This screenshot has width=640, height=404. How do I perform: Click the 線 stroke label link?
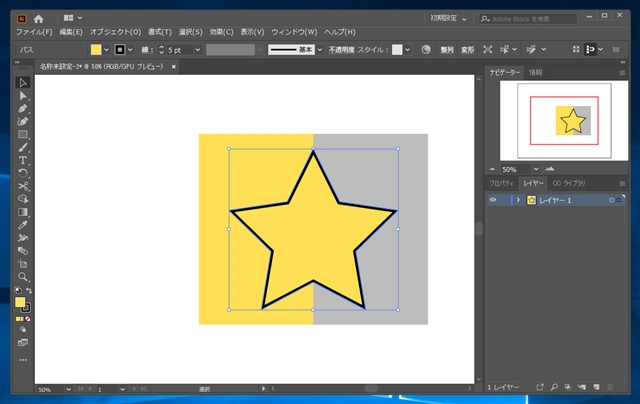coord(147,50)
